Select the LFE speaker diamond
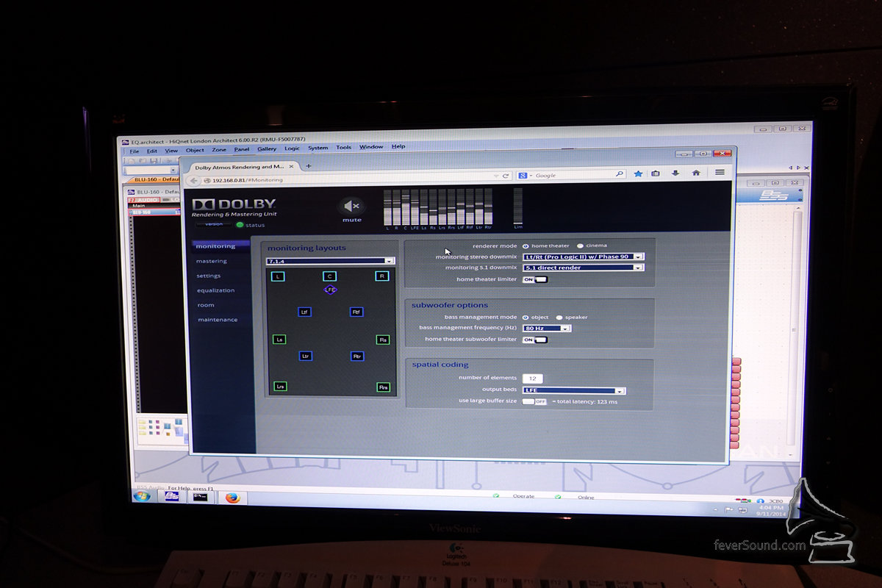Image resolution: width=882 pixels, height=588 pixels. (x=330, y=290)
